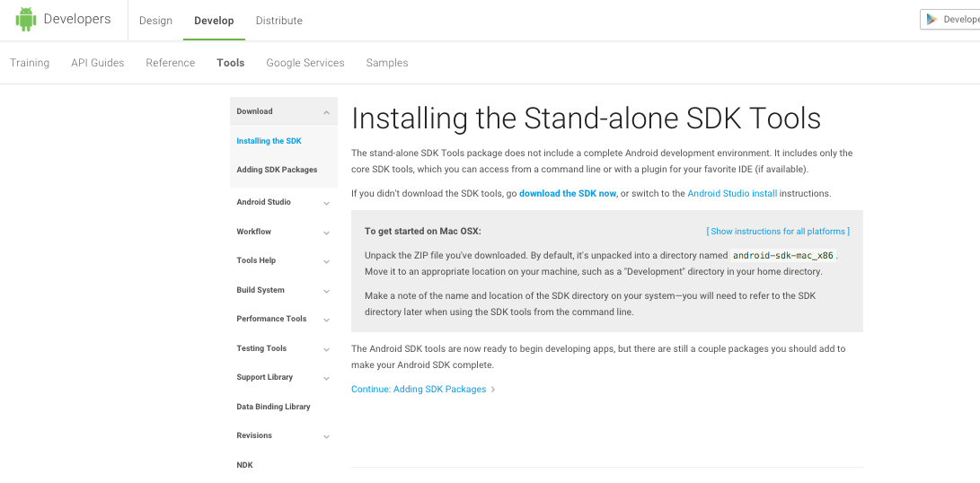
Task: Expand the Build System section chevron
Action: (x=326, y=291)
